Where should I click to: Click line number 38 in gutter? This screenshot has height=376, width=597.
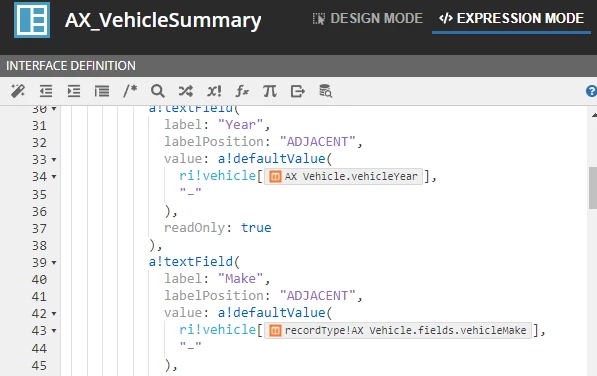pyautogui.click(x=39, y=246)
